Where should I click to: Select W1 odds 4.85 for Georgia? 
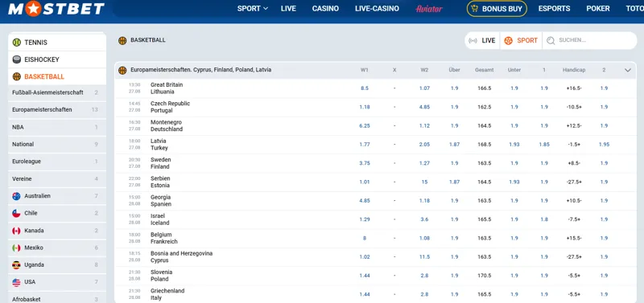click(365, 201)
